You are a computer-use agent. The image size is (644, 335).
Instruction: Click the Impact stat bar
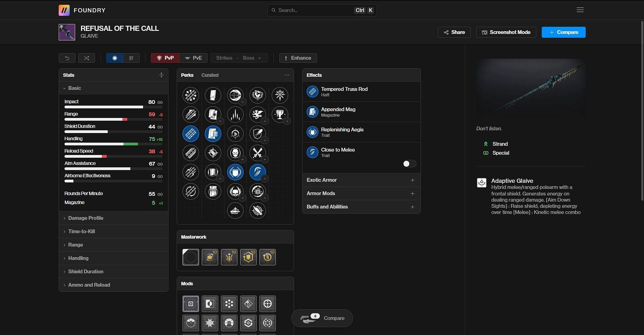point(114,107)
